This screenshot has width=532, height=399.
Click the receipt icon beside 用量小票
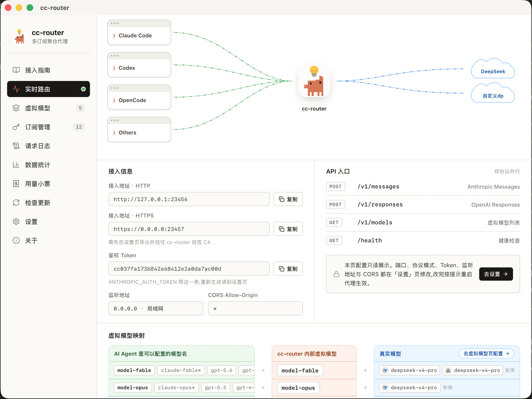(16, 184)
